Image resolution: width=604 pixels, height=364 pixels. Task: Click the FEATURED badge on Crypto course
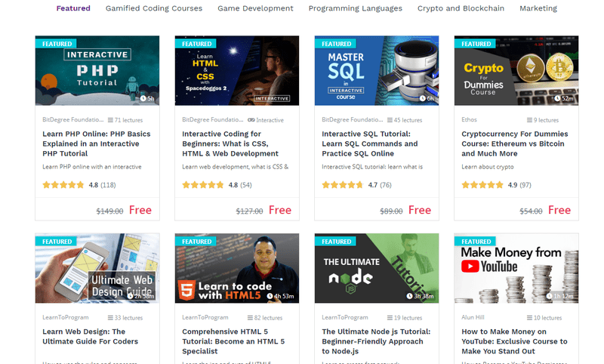[x=476, y=44]
